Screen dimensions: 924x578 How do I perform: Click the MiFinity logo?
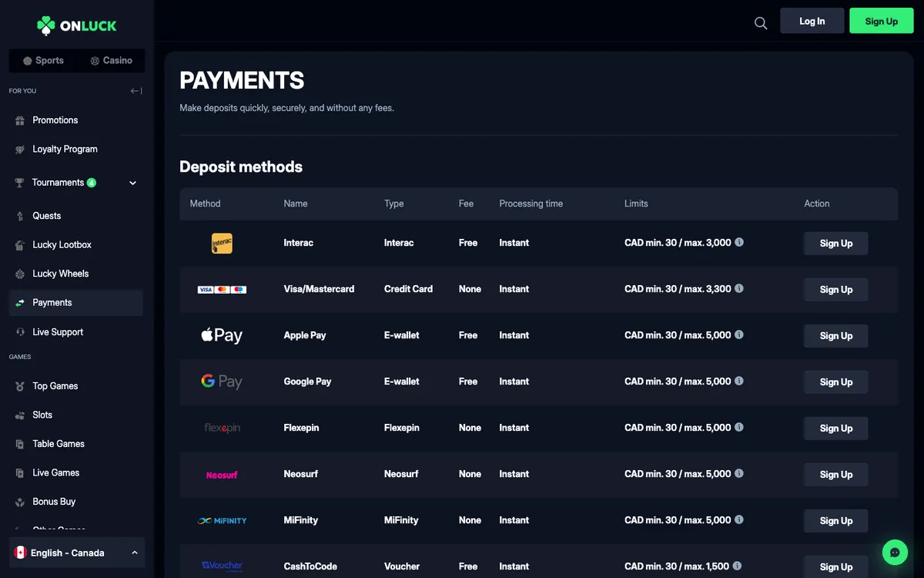coord(222,521)
